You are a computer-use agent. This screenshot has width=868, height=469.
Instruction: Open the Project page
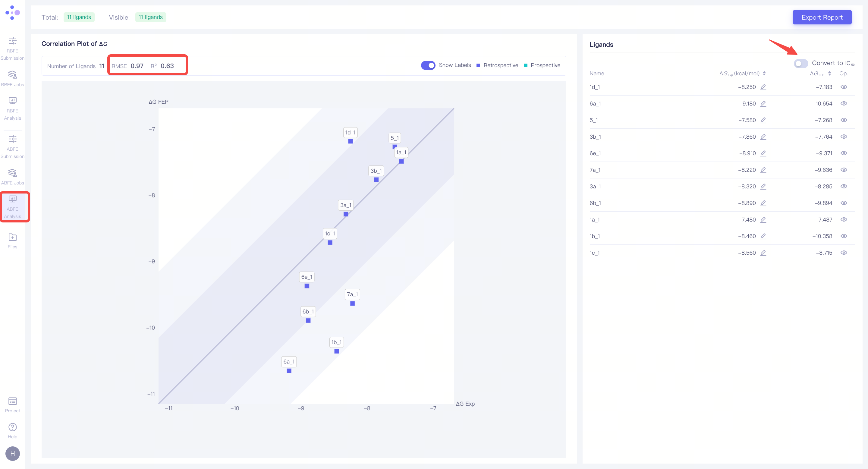[x=12, y=404]
